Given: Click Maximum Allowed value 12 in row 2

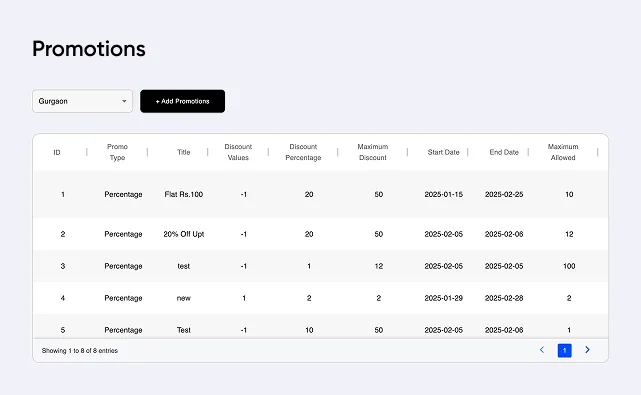Looking at the screenshot, I should tap(569, 234).
